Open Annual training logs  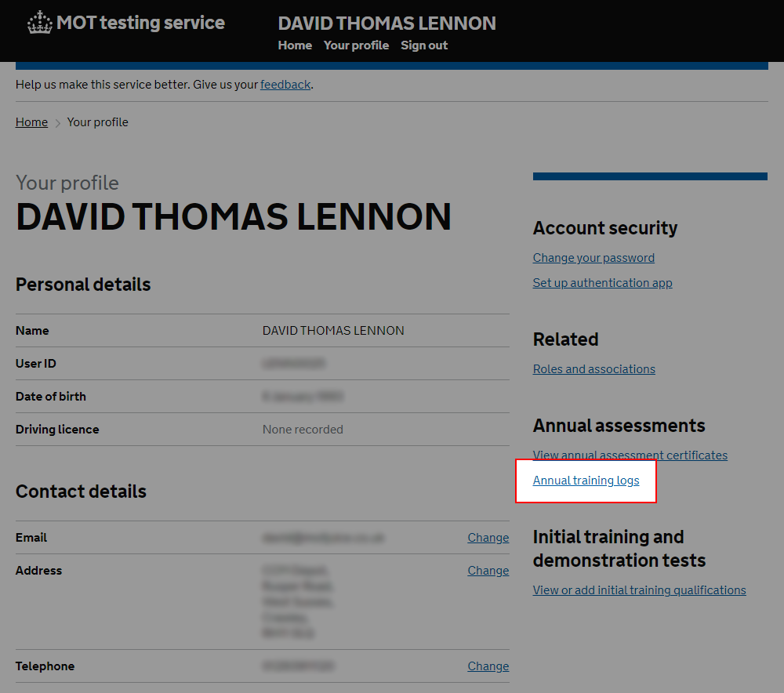coord(586,481)
